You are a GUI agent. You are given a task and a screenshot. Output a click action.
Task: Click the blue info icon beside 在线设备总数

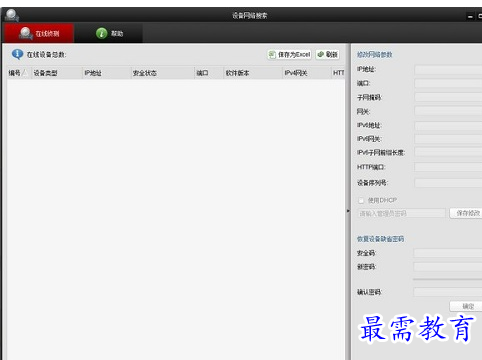point(17,54)
